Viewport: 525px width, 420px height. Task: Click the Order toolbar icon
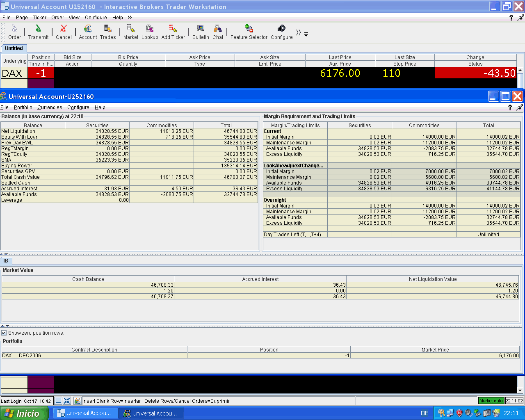14,32
